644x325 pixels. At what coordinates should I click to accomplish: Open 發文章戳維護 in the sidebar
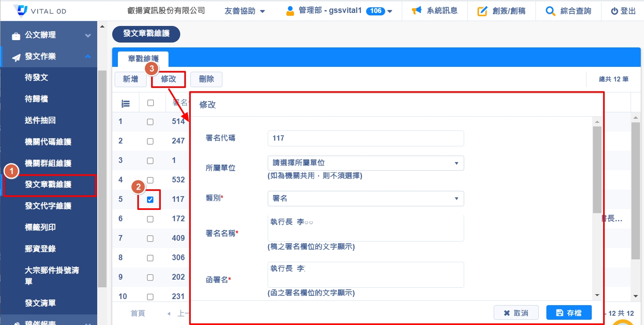click(48, 184)
